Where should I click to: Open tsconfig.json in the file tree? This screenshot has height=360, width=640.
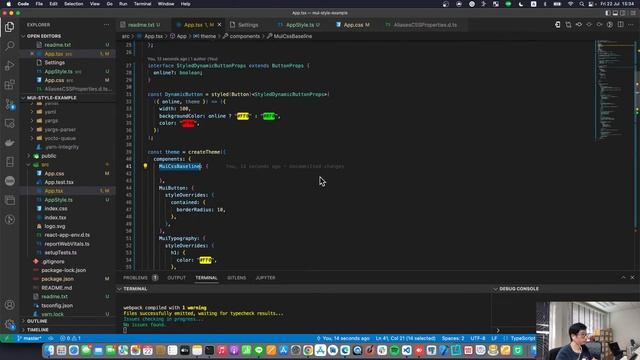[x=57, y=305]
